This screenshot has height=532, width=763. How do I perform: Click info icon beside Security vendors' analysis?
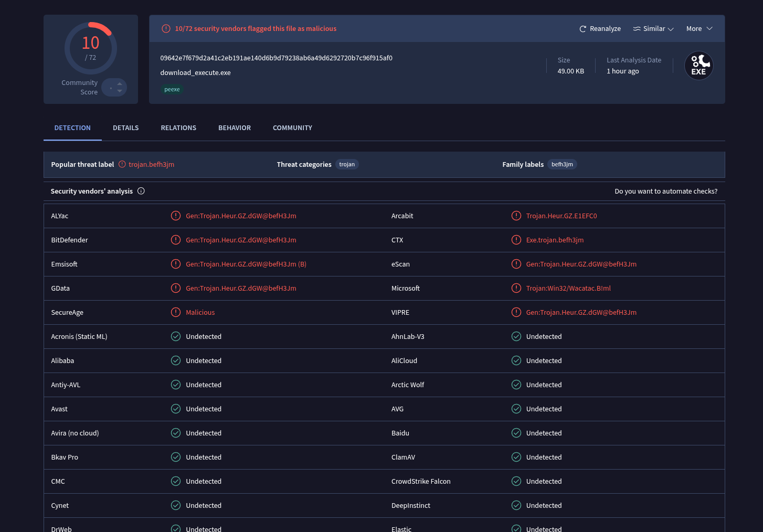(141, 191)
